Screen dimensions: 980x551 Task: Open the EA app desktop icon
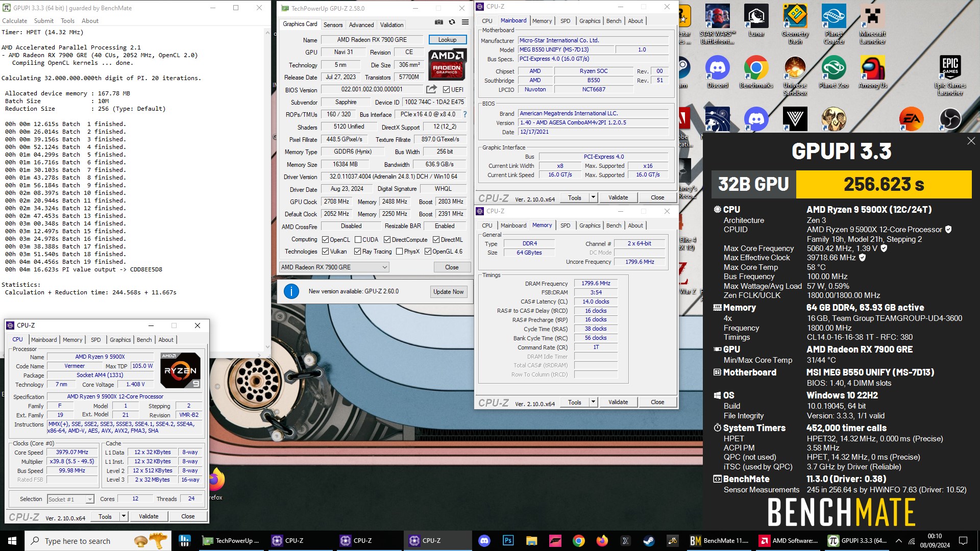(x=911, y=119)
